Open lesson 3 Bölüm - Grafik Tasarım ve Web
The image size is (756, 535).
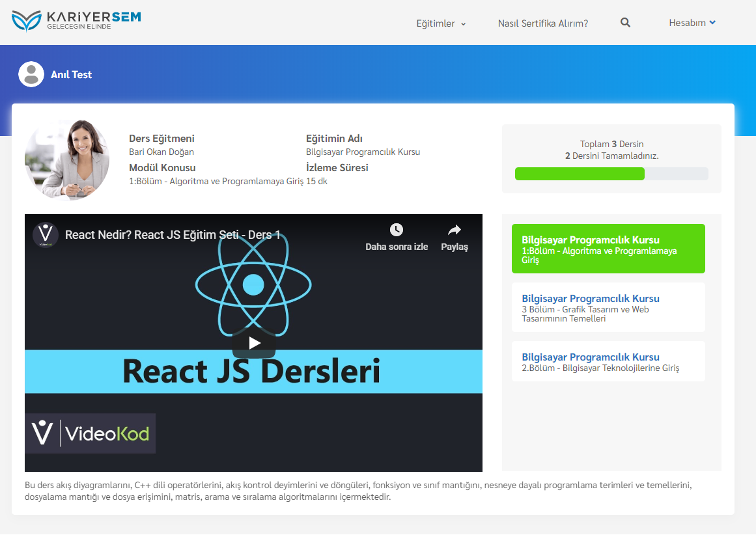point(608,307)
